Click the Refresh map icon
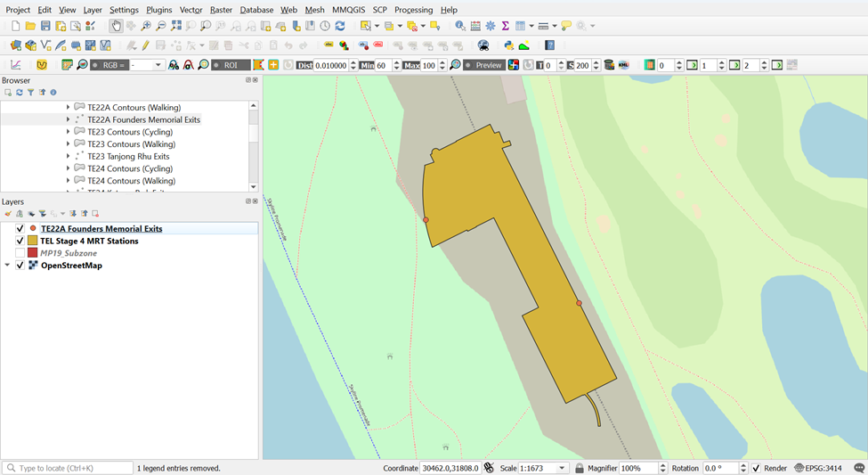This screenshot has height=475, width=868. click(x=340, y=26)
